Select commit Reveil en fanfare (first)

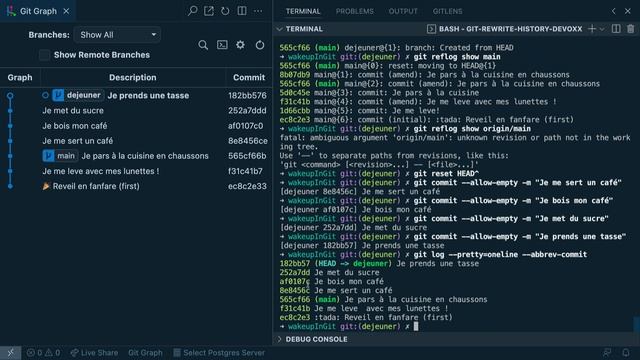click(x=96, y=186)
